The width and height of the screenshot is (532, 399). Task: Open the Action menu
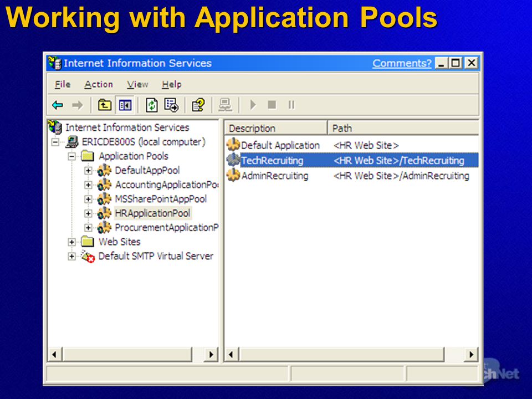click(x=99, y=84)
